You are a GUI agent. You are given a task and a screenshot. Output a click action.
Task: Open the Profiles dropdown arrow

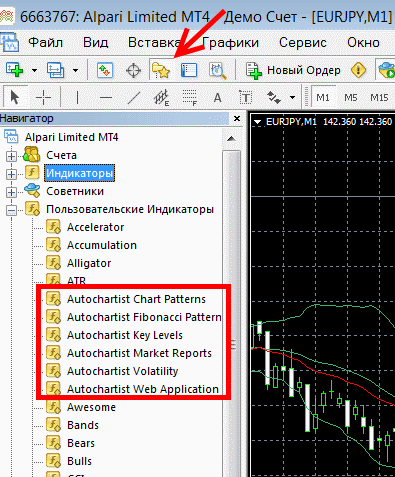point(76,70)
